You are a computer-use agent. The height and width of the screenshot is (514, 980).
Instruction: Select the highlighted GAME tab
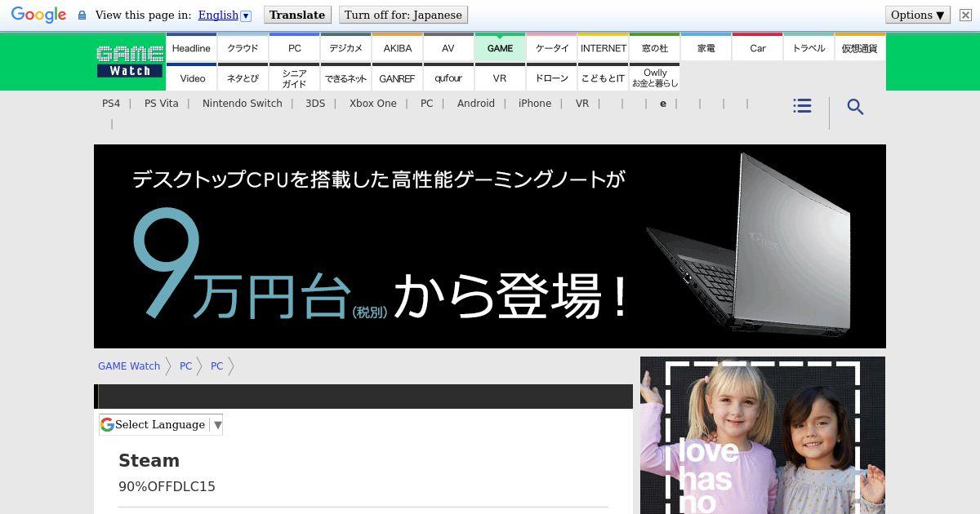(500, 48)
